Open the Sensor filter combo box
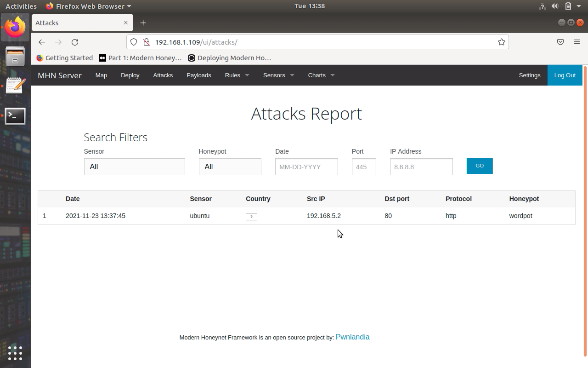 pos(134,167)
